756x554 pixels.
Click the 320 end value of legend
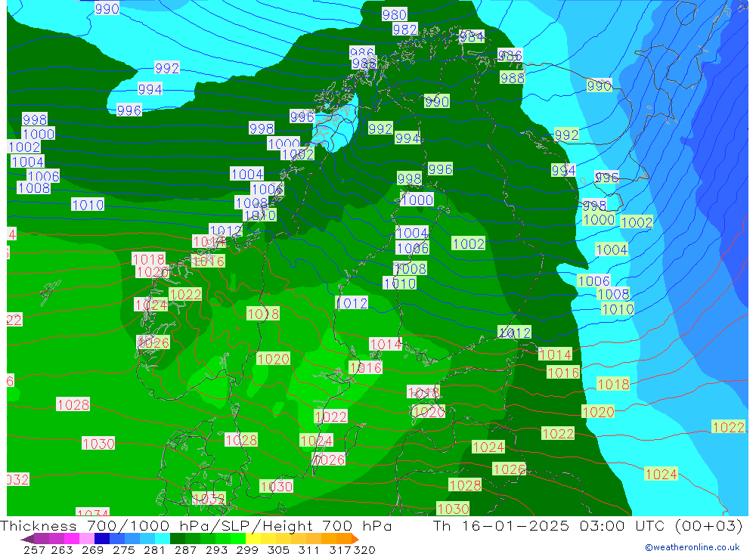(364, 549)
